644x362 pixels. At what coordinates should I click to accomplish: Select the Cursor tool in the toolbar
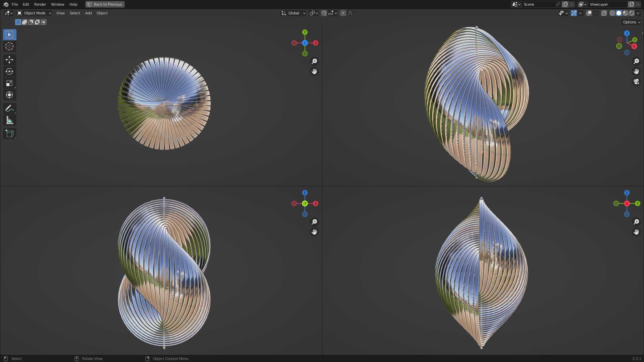(9, 46)
